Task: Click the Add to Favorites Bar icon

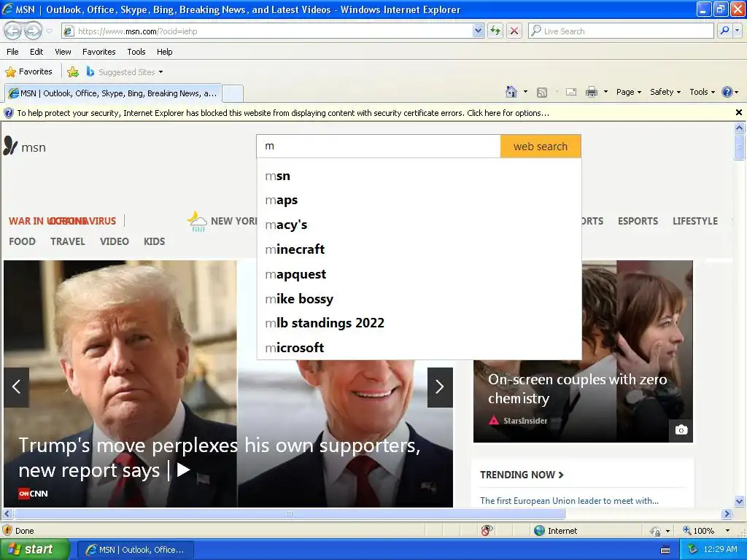Action: pyautogui.click(x=73, y=72)
